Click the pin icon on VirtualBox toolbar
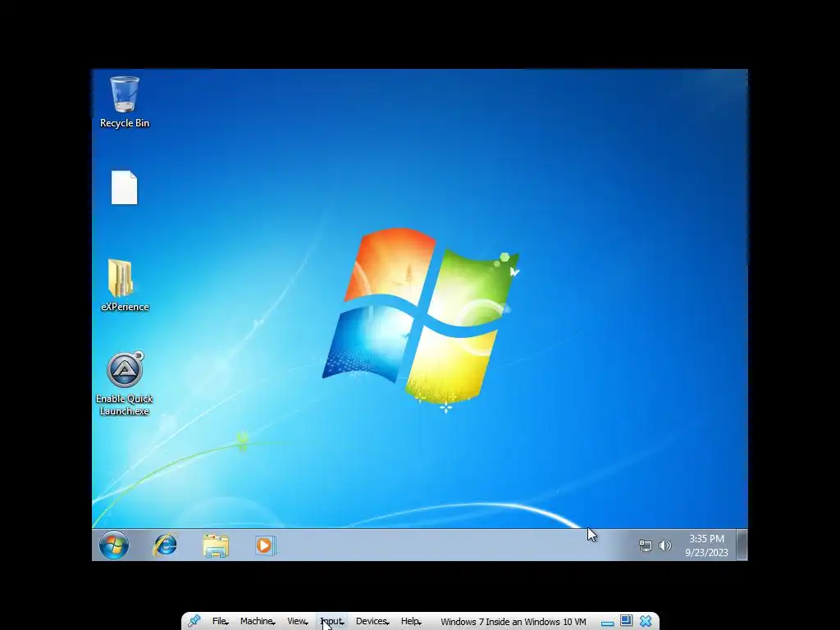Viewport: 840px width, 630px height. tap(194, 622)
